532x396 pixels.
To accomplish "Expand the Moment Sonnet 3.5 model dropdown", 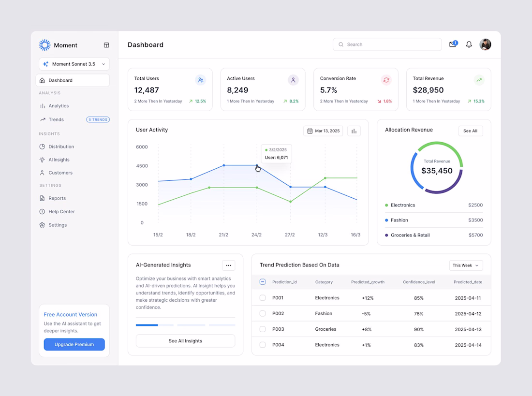I will (x=74, y=64).
